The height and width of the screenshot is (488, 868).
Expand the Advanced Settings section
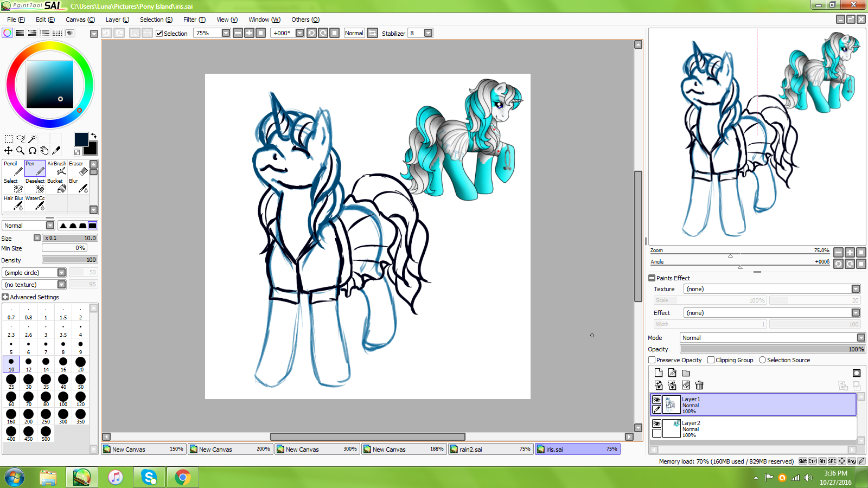(5, 297)
